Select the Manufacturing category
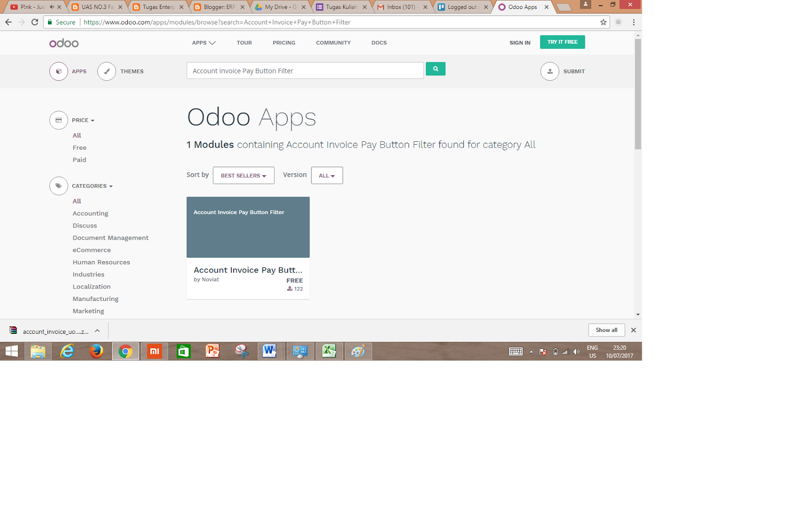The width and height of the screenshot is (799, 532). point(95,299)
